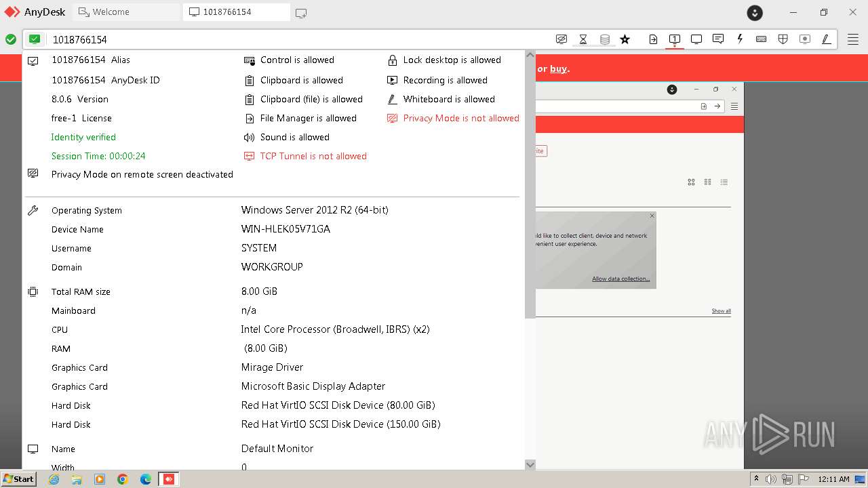Open the actions lightning bolt menu
This screenshot has width=868, height=488.
tap(740, 39)
